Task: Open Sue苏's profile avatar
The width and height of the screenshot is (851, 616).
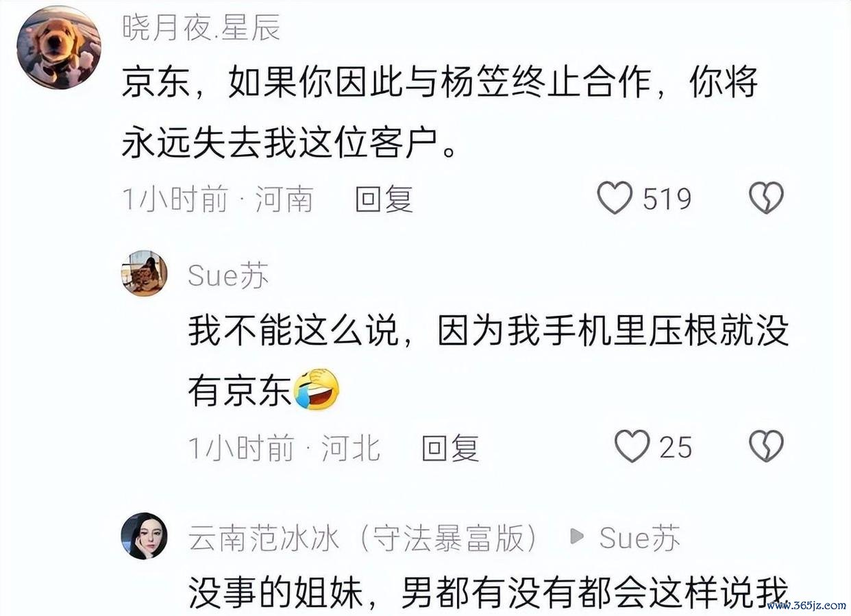Action: 145,273
